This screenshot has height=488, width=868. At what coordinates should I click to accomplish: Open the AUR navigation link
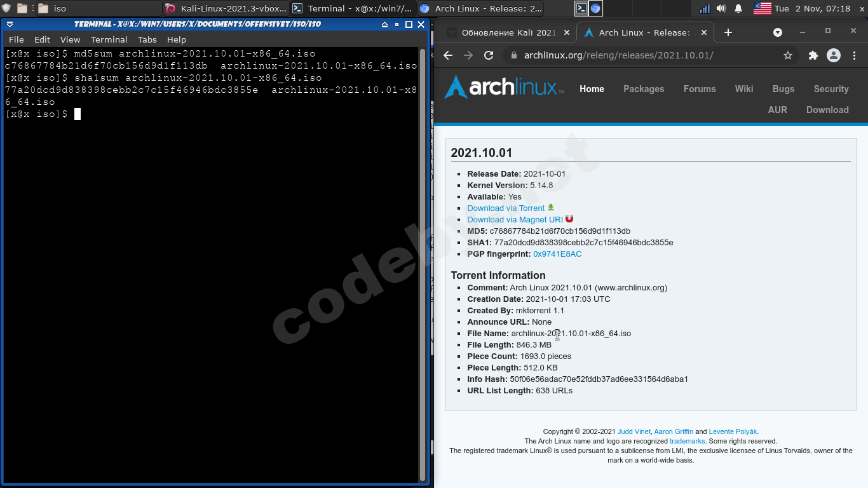(777, 109)
